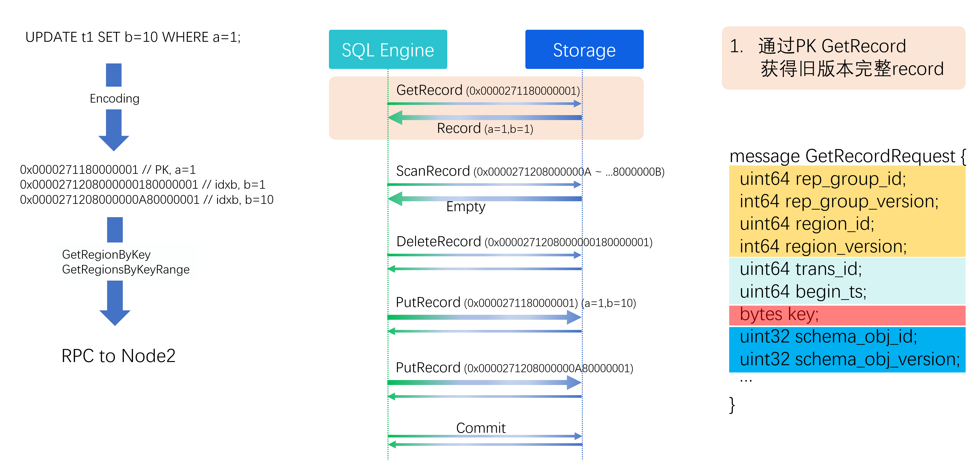Click the request arrow below ScanRecord
This screenshot has width=980, height=468.
484,185
